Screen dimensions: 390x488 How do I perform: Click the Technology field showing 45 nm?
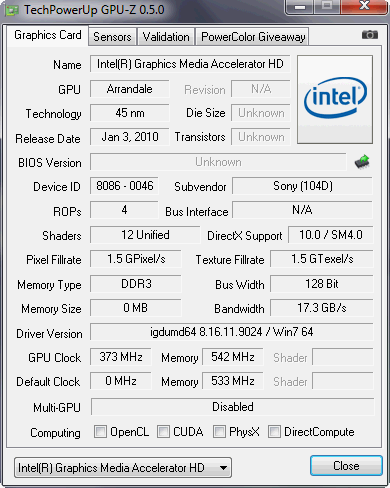pyautogui.click(x=129, y=113)
